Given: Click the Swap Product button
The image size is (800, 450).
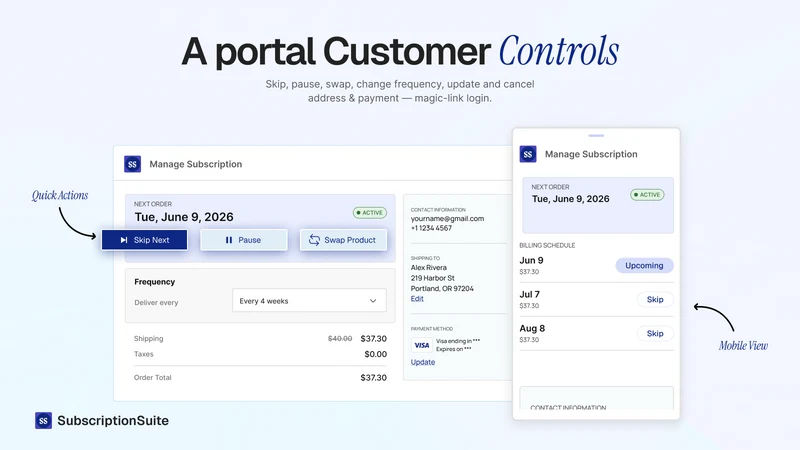Looking at the screenshot, I should 343,240.
